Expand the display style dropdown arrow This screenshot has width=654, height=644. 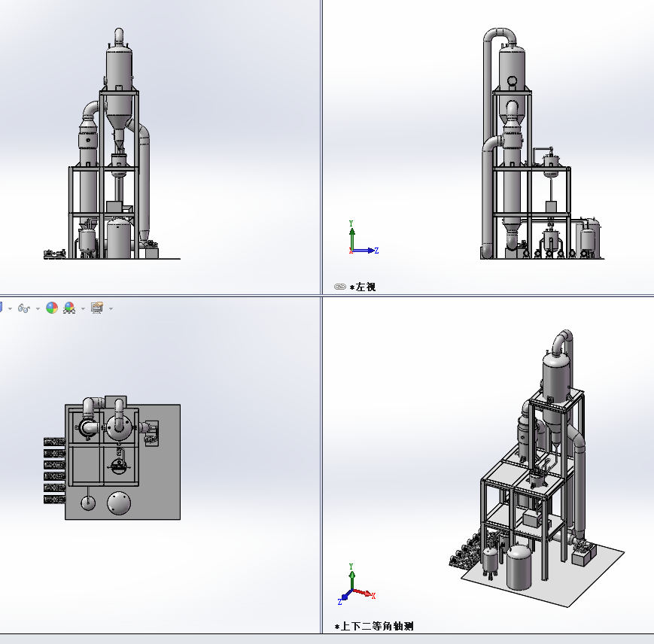(10, 309)
